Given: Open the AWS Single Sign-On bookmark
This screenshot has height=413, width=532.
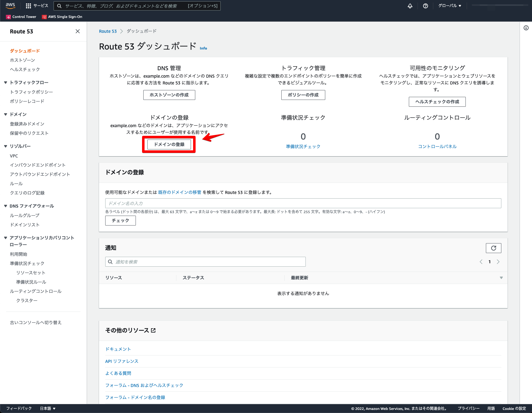Looking at the screenshot, I should tap(62, 17).
